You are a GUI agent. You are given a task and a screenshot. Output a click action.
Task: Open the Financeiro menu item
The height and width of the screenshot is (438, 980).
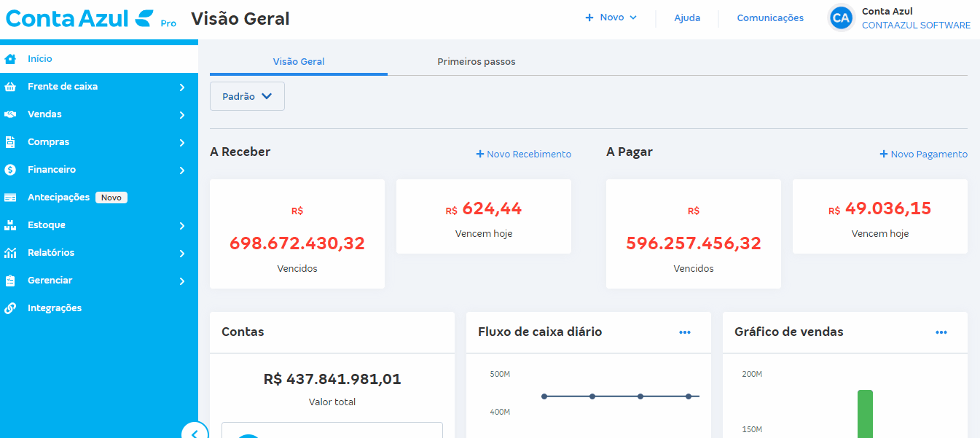tap(99, 170)
